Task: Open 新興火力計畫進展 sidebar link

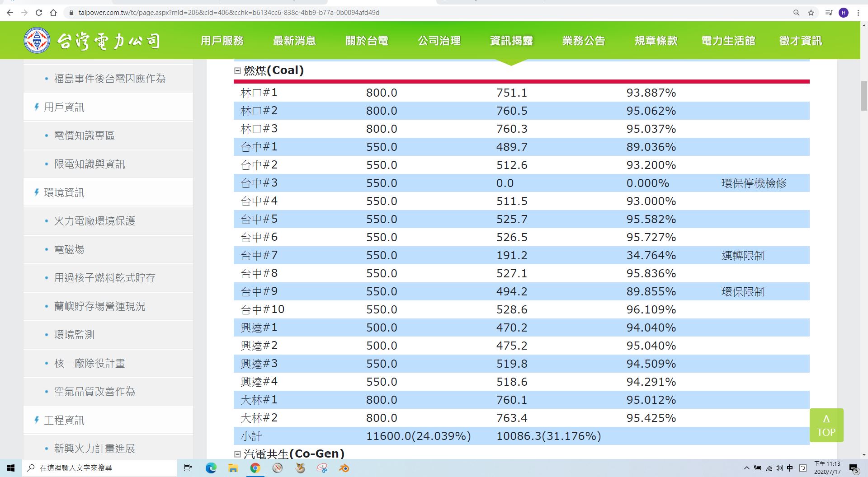Action: tap(94, 449)
